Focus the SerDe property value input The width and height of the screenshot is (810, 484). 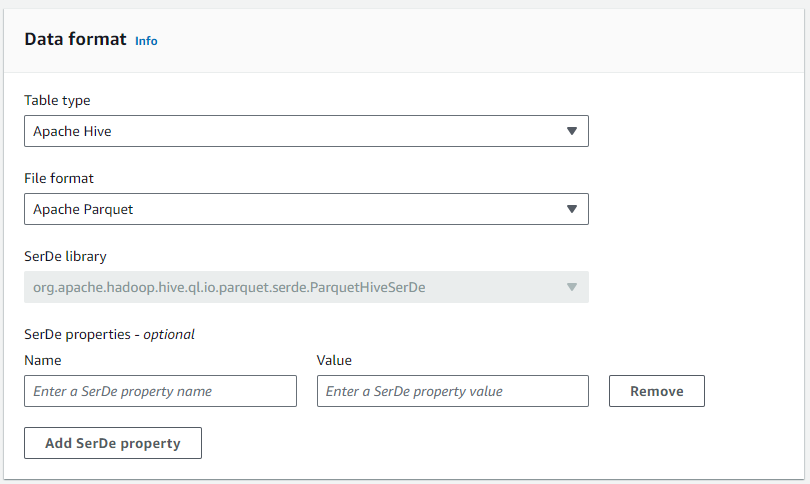pyautogui.click(x=452, y=391)
